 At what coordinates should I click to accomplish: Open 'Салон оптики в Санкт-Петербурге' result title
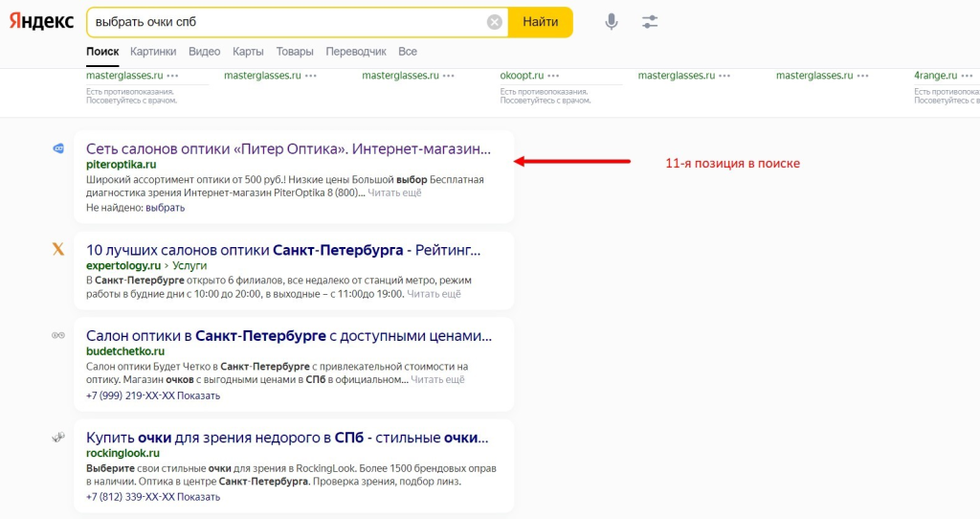click(289, 336)
